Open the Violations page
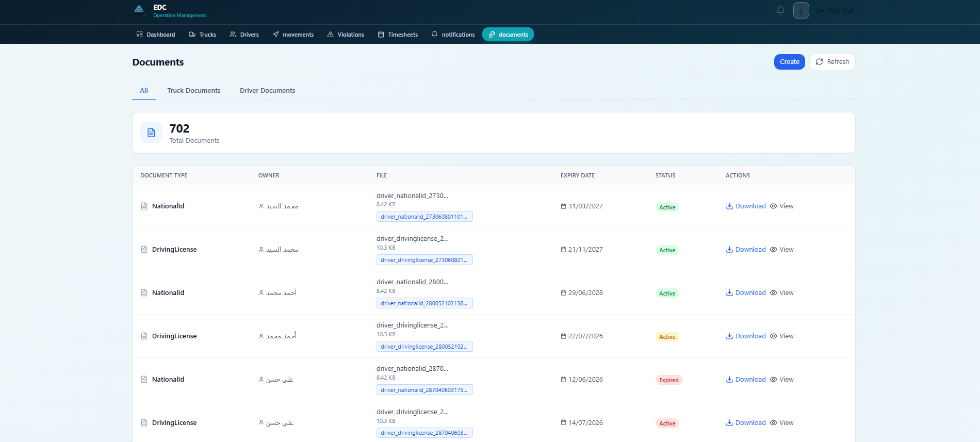The image size is (980, 442). (x=346, y=35)
